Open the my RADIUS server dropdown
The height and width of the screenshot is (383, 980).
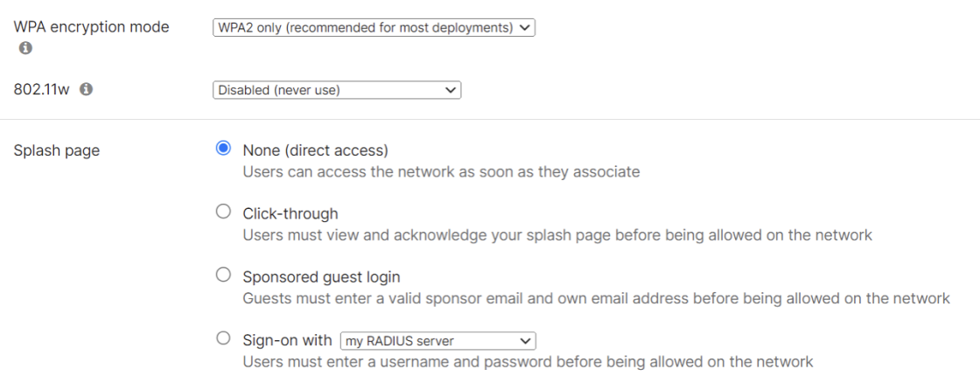pos(438,341)
